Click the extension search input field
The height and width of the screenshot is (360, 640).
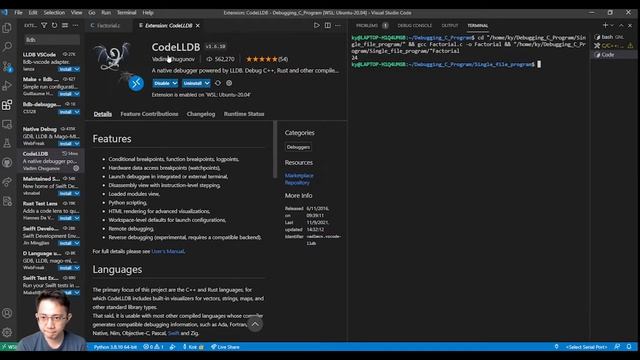coord(51,40)
